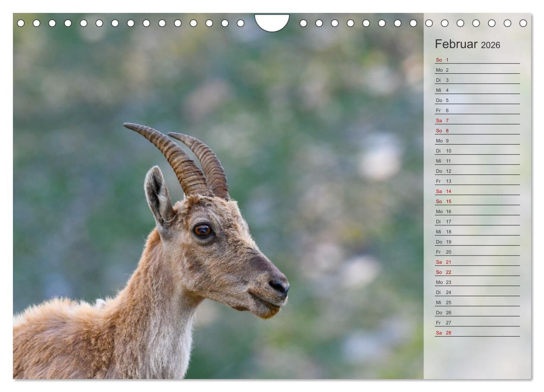
Task: Click the Mo 16 date row
Action: pyautogui.click(x=477, y=212)
